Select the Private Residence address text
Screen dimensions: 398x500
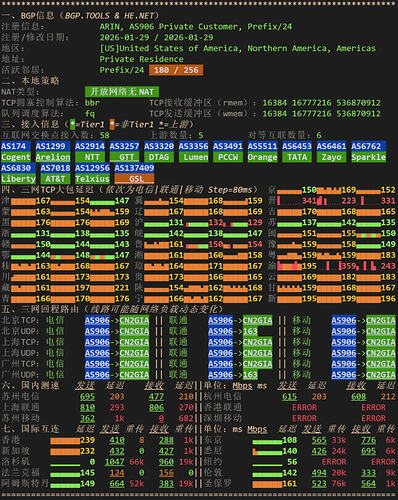coord(141,59)
